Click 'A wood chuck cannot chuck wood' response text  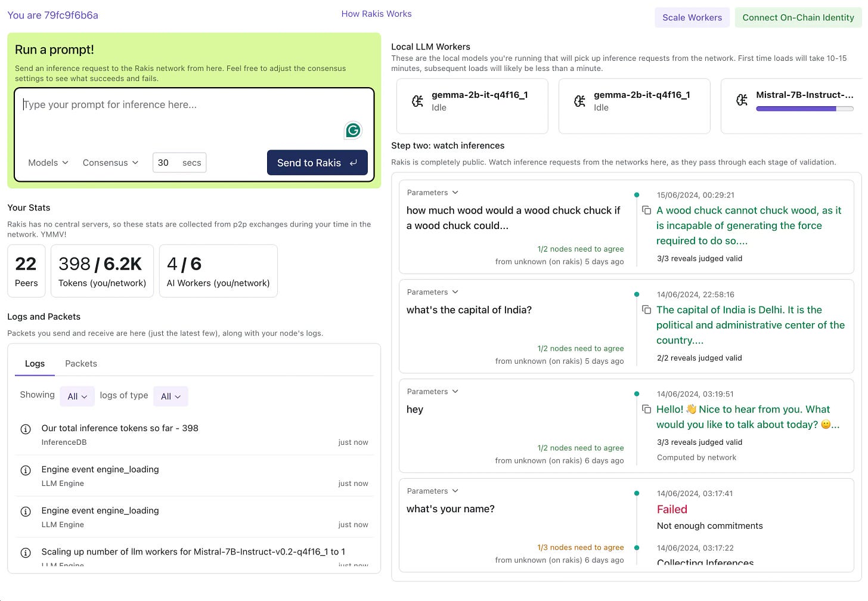(x=749, y=226)
